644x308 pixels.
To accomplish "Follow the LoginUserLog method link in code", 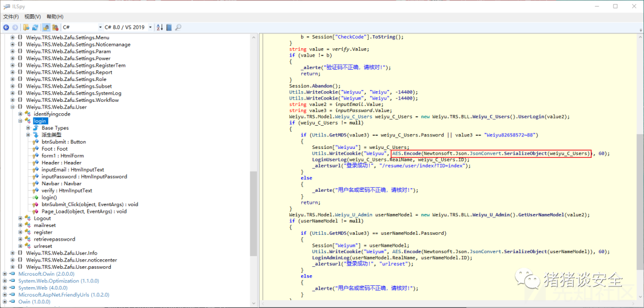I will pyautogui.click(x=329, y=160).
